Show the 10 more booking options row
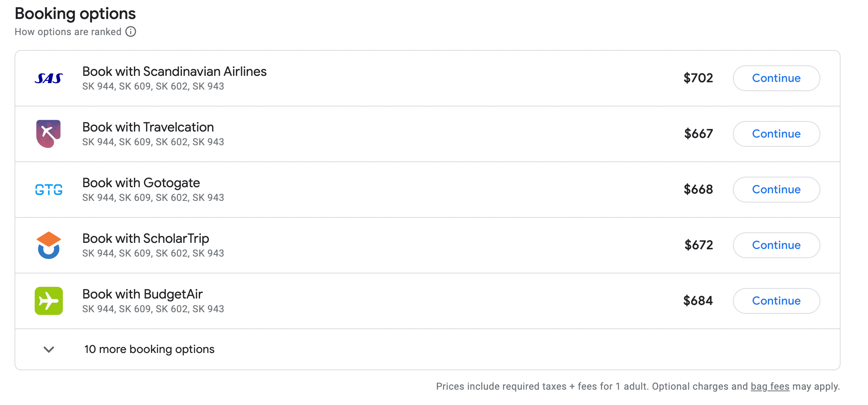 pyautogui.click(x=149, y=349)
